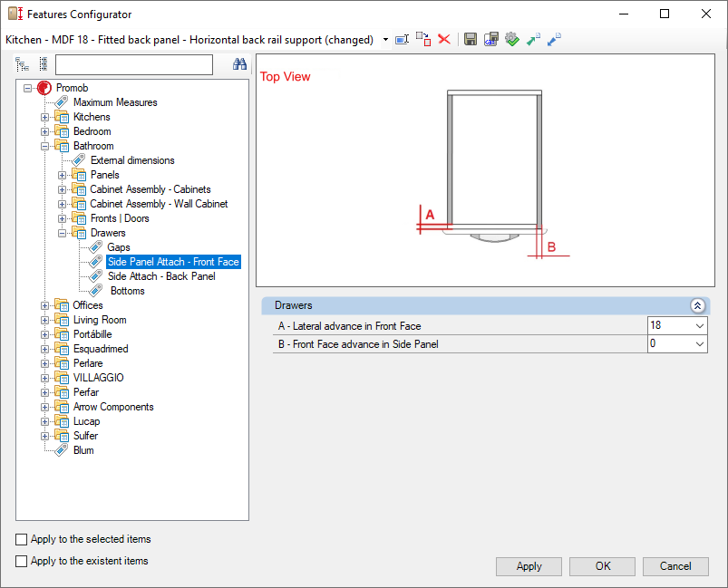
Task: Click the Bottoms tag icon
Action: click(x=95, y=291)
